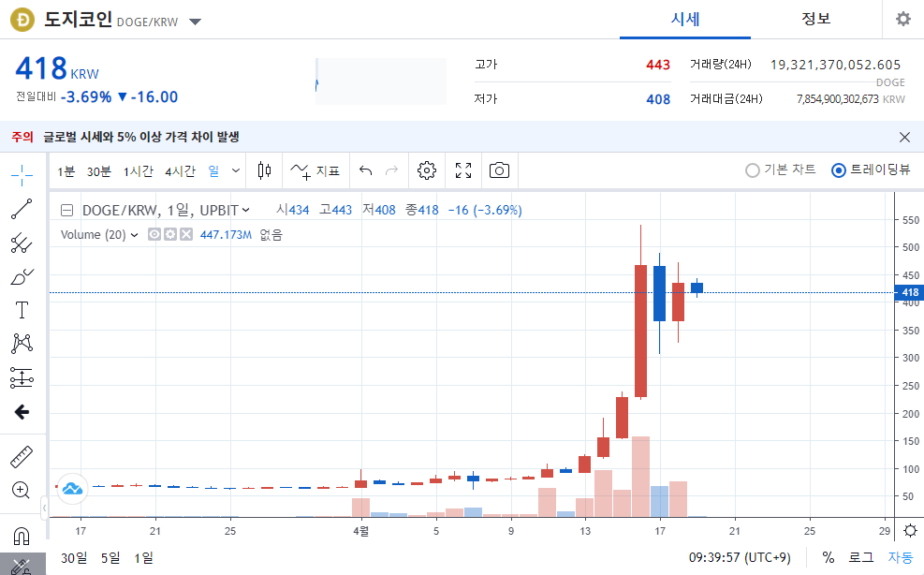
Task: Select the 일 daily interval
Action: point(213,171)
